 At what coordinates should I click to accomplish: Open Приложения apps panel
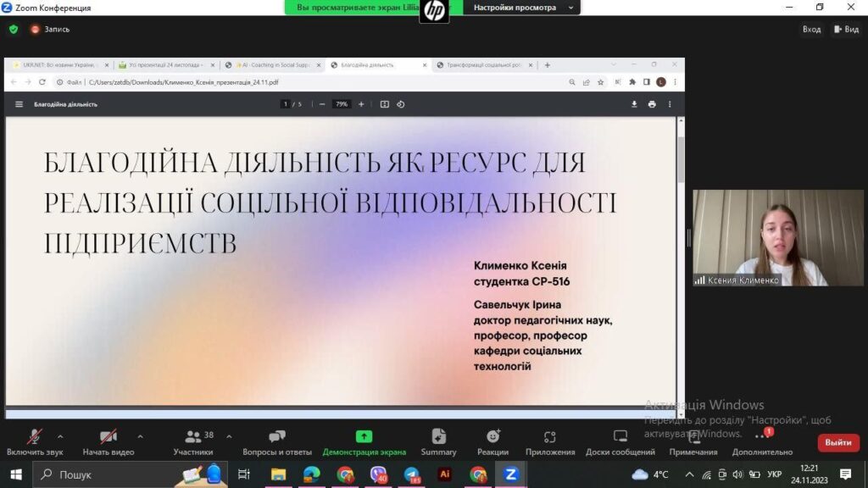[x=549, y=438]
